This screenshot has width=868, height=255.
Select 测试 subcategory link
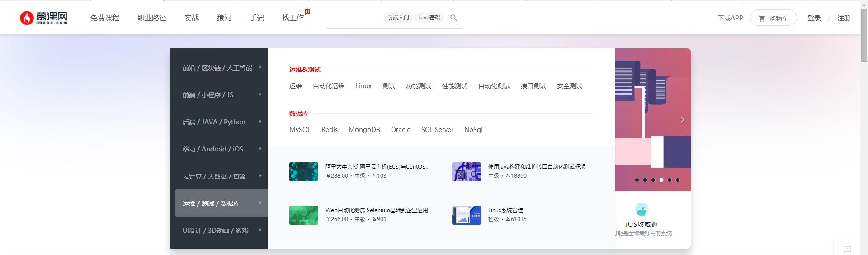click(389, 86)
